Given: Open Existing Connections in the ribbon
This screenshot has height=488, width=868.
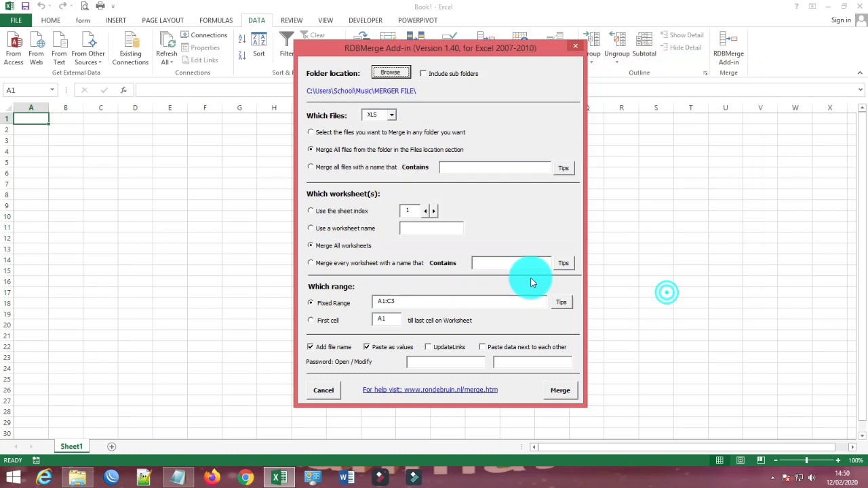Looking at the screenshot, I should (130, 49).
